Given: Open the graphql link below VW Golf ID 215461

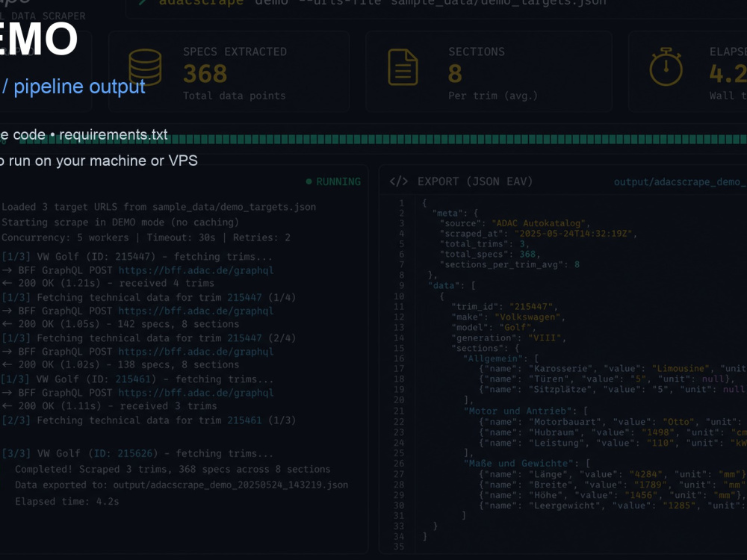Looking at the screenshot, I should pyautogui.click(x=196, y=393).
